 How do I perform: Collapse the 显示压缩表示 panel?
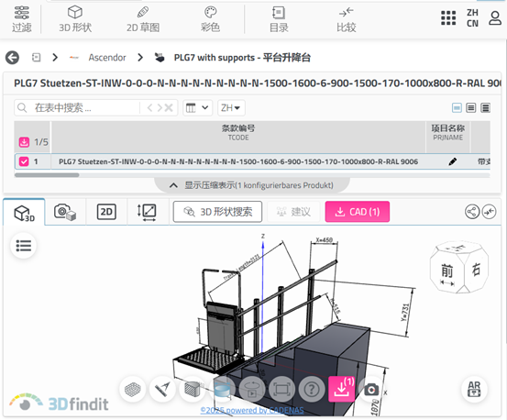pyautogui.click(x=252, y=185)
